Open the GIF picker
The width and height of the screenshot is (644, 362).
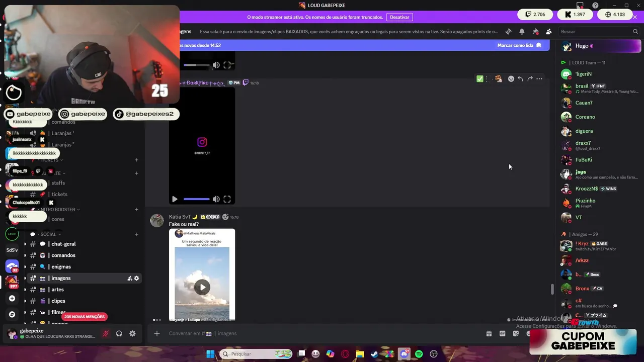pyautogui.click(x=502, y=333)
